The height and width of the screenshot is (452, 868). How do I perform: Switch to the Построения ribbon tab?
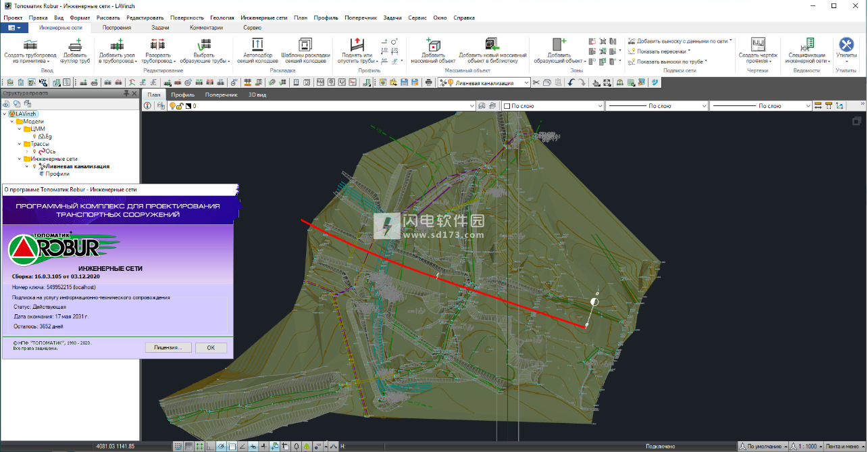[117, 28]
